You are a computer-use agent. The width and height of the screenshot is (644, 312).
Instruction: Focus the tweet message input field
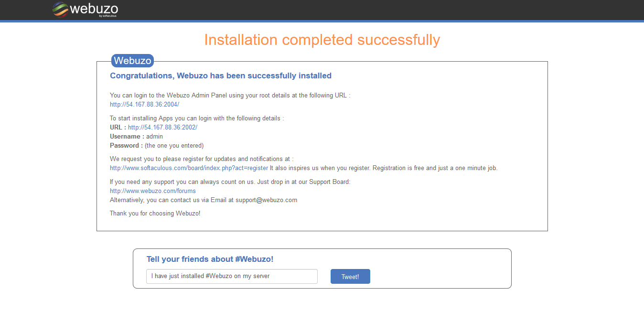coord(232,276)
